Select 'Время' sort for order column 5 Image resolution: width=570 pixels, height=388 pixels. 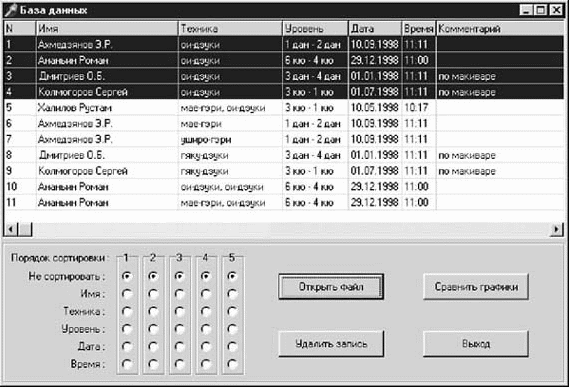pyautogui.click(x=232, y=364)
